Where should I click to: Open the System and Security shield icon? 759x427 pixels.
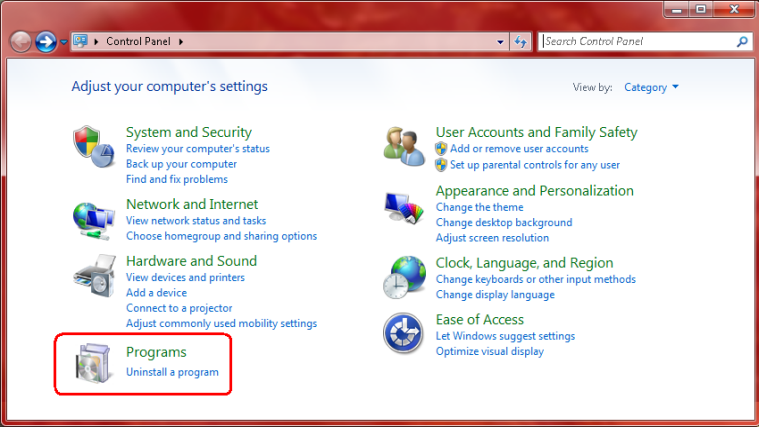point(94,147)
